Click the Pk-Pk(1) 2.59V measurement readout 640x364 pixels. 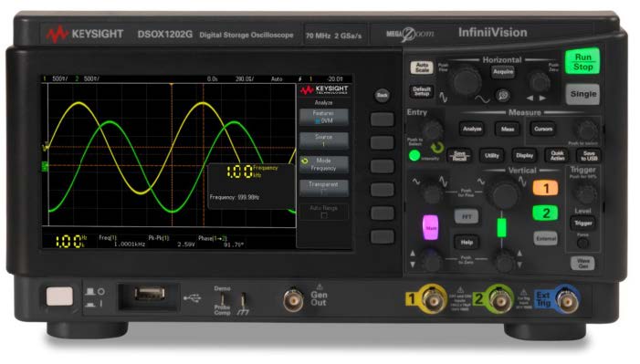[171, 241]
